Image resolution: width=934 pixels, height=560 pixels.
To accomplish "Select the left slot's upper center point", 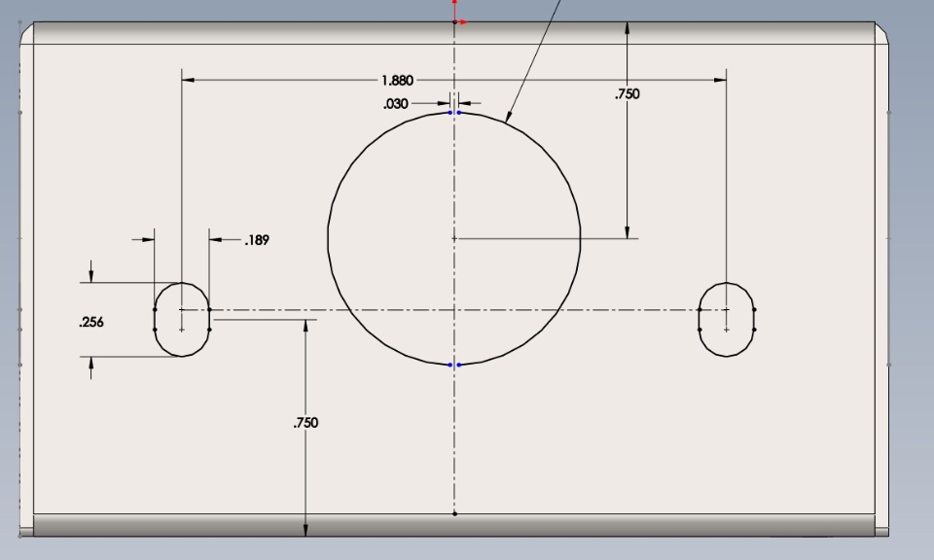I will tap(182, 309).
